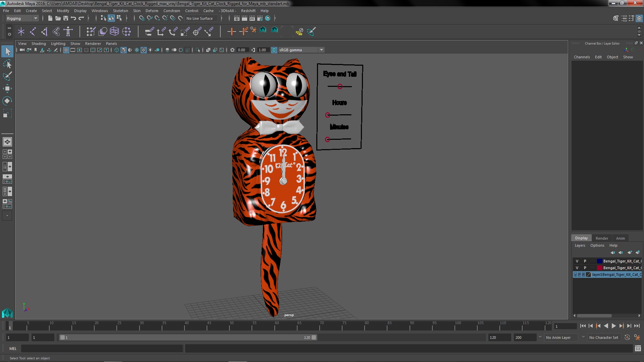
Task: Activate the Move tool in toolbox
Action: pos(7,88)
